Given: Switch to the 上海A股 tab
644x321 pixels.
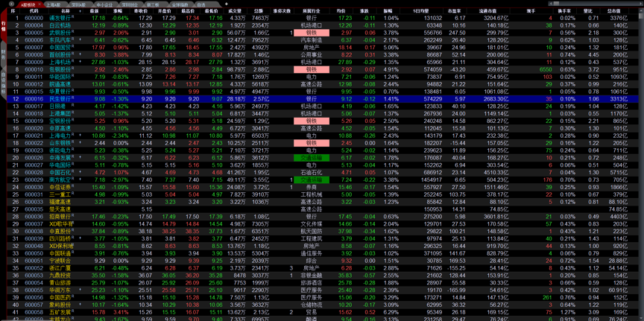Looking at the screenshot, I should click(x=54, y=4).
